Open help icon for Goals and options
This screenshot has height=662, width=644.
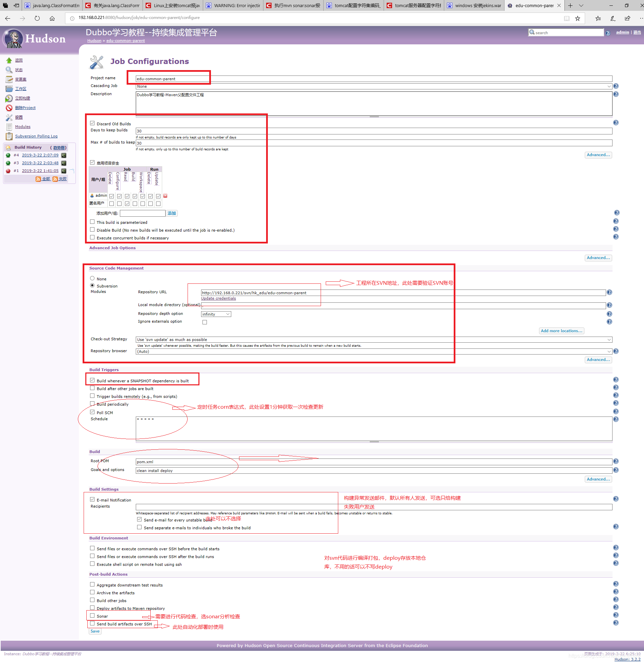[x=616, y=470]
